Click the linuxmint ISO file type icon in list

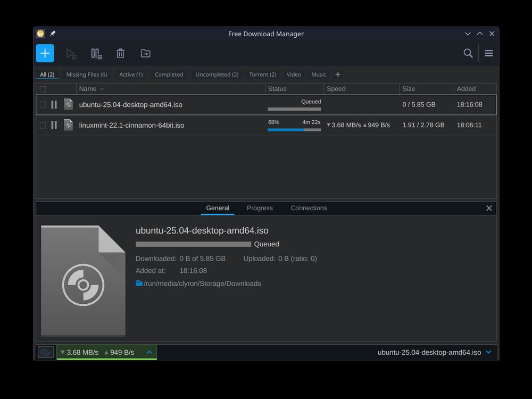click(x=68, y=125)
